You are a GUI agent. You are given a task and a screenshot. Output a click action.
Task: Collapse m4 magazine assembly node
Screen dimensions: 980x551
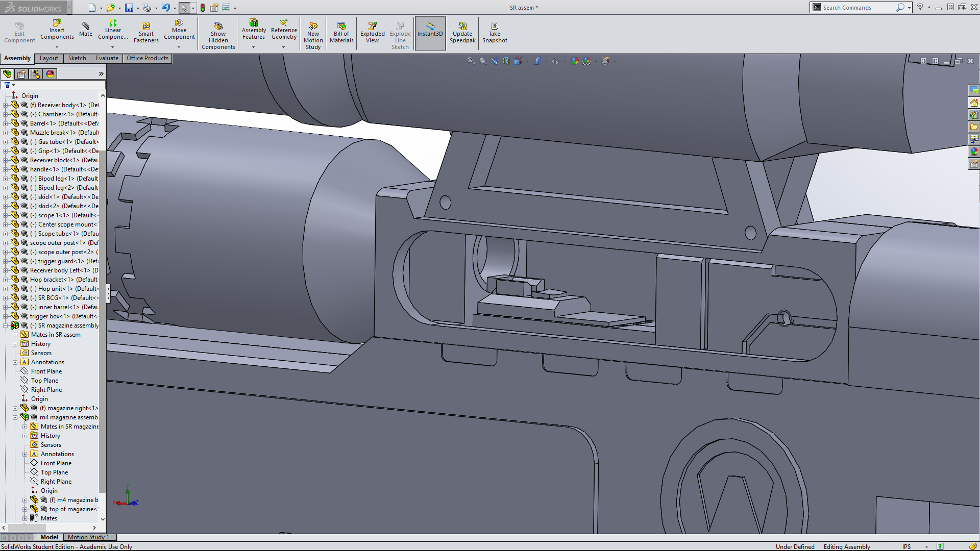pos(15,417)
